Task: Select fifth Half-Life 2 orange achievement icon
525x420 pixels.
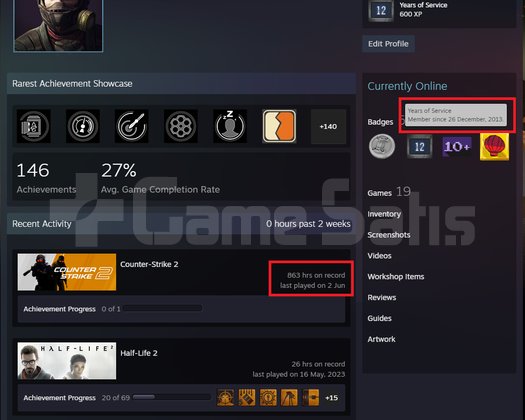Action: [x=311, y=398]
